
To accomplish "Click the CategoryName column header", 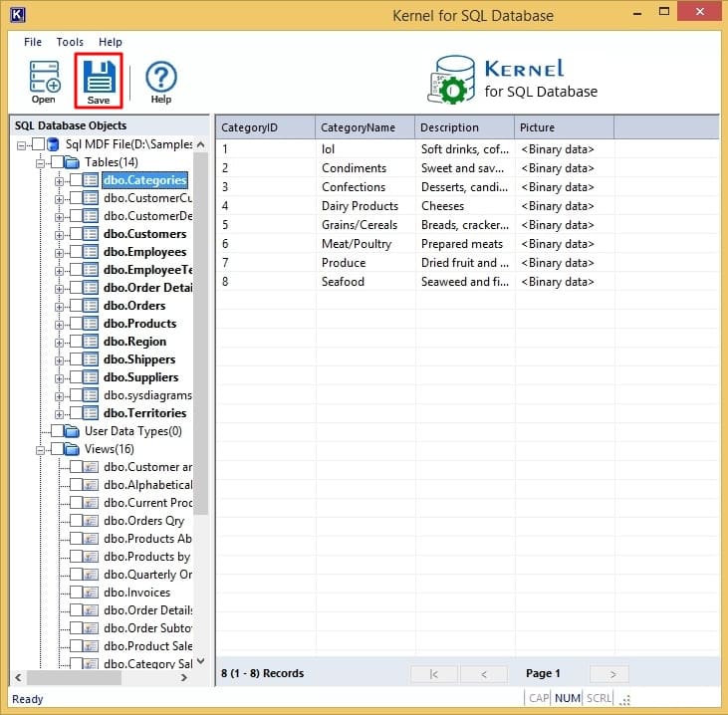I will click(x=364, y=127).
